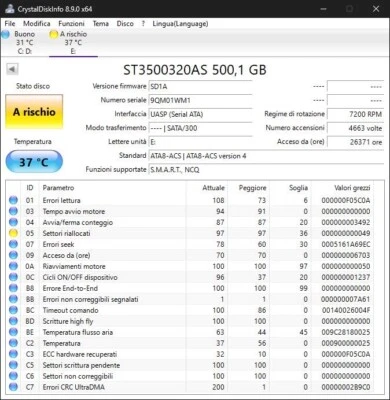Image resolution: width=390 pixels, height=400 pixels.
Task: Open the ? help menu
Action: (x=143, y=24)
